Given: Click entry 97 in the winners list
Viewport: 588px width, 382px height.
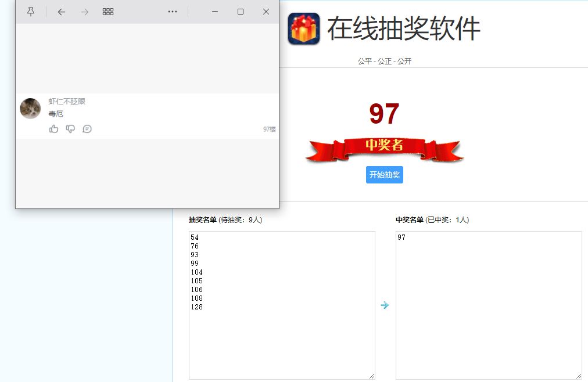Looking at the screenshot, I should click(x=401, y=237).
